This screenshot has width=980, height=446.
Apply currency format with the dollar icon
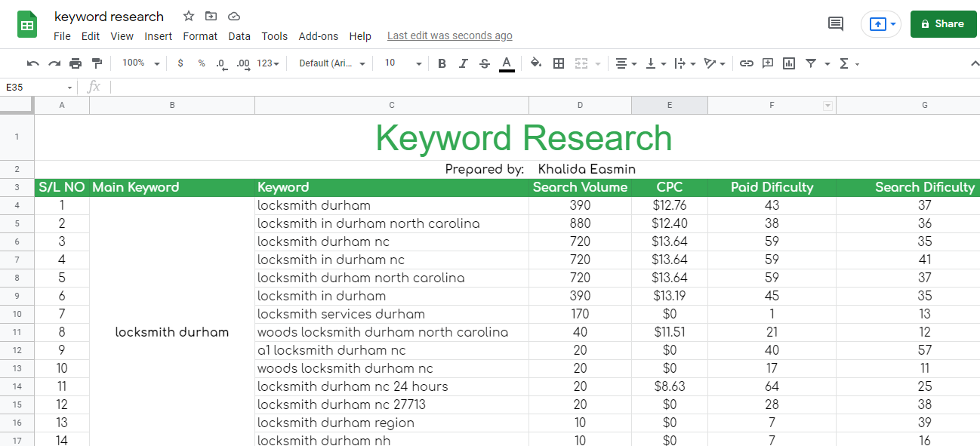180,63
